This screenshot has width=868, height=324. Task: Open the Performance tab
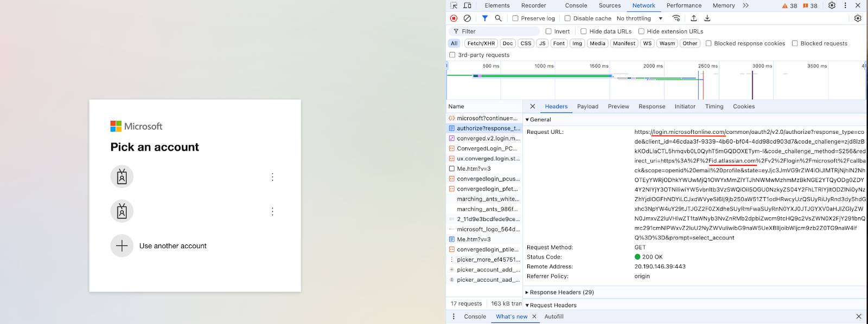pyautogui.click(x=684, y=5)
